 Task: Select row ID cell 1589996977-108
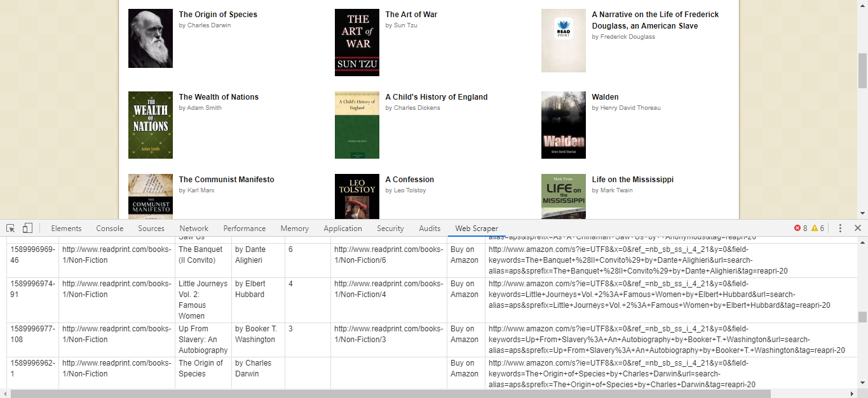tap(33, 340)
